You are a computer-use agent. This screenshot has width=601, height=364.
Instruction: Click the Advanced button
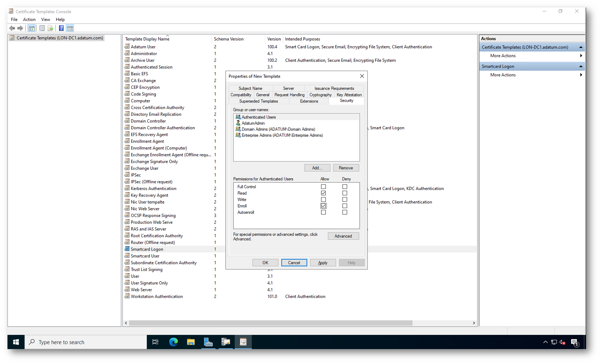click(343, 236)
